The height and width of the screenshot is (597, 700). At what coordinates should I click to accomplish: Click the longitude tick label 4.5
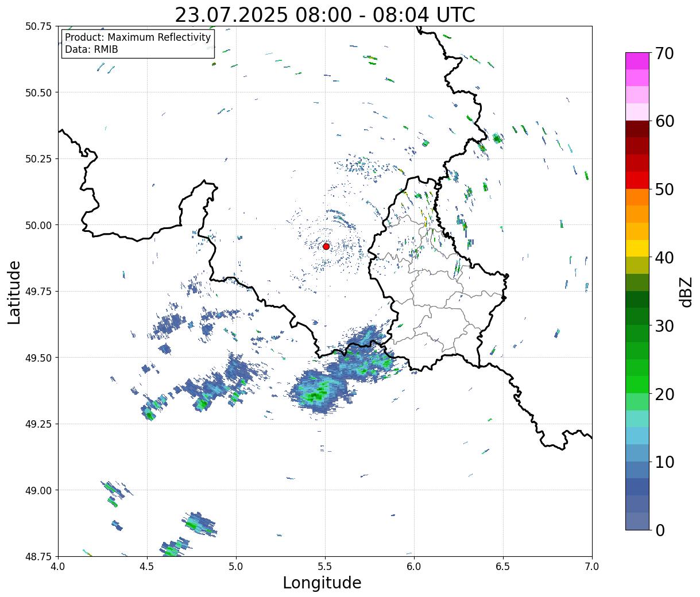(x=147, y=567)
